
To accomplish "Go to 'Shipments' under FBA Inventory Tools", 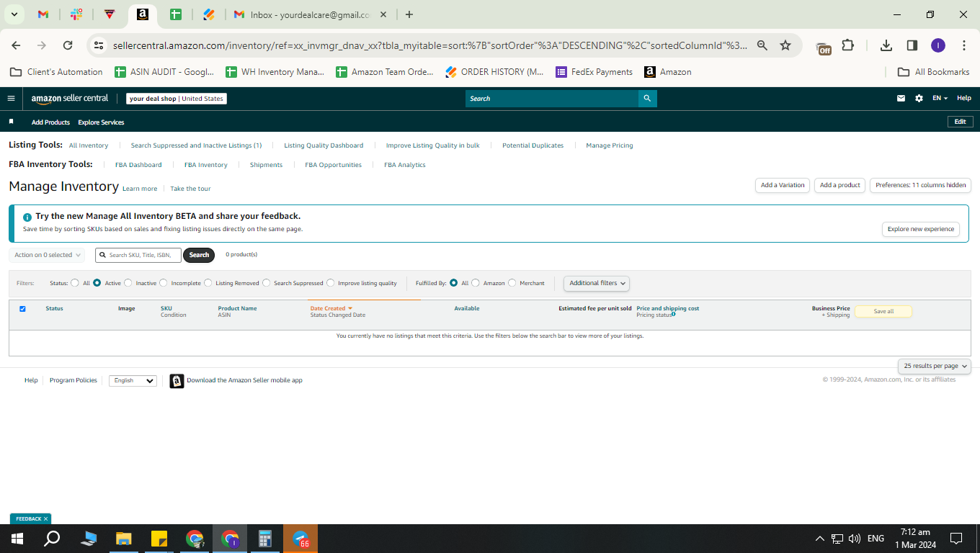I will click(266, 165).
